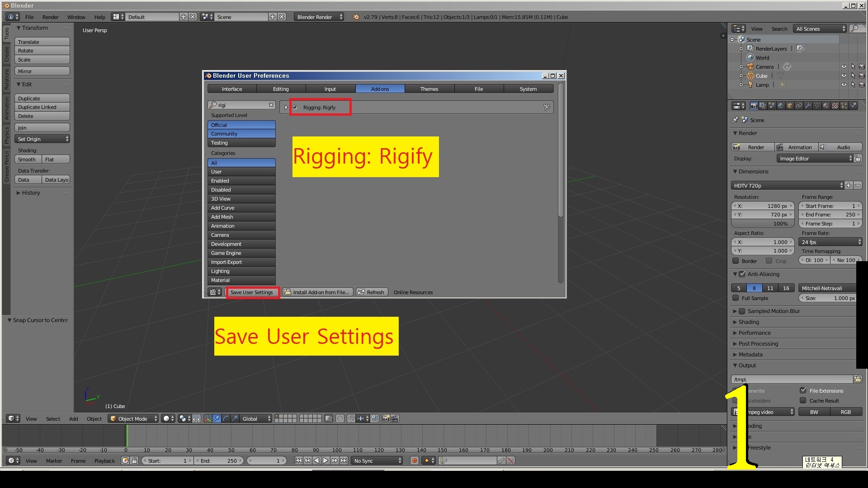The width and height of the screenshot is (868, 488).
Task: Clear the add-on search field with X
Action: (271, 105)
